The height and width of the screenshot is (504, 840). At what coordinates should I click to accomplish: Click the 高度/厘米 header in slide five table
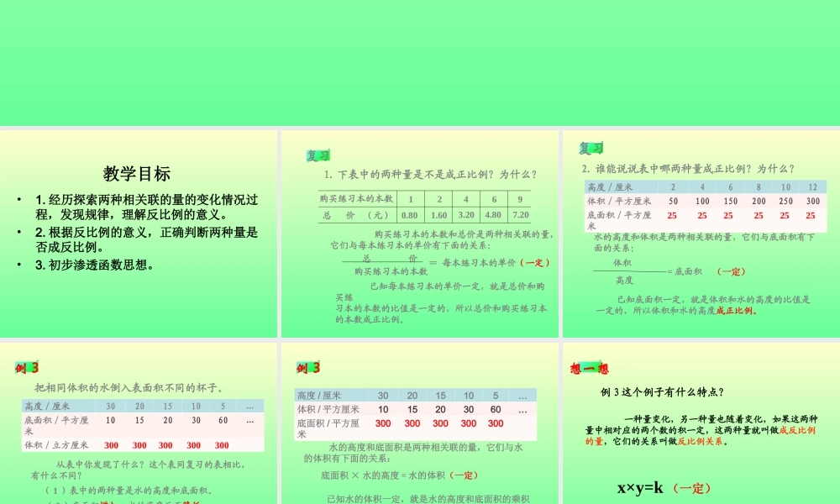coord(319,393)
